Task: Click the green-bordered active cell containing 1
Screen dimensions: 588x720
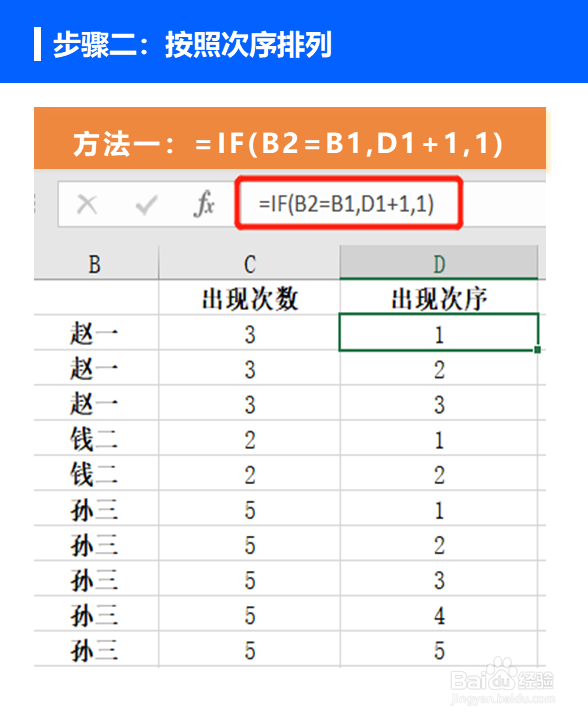Action: 439,332
